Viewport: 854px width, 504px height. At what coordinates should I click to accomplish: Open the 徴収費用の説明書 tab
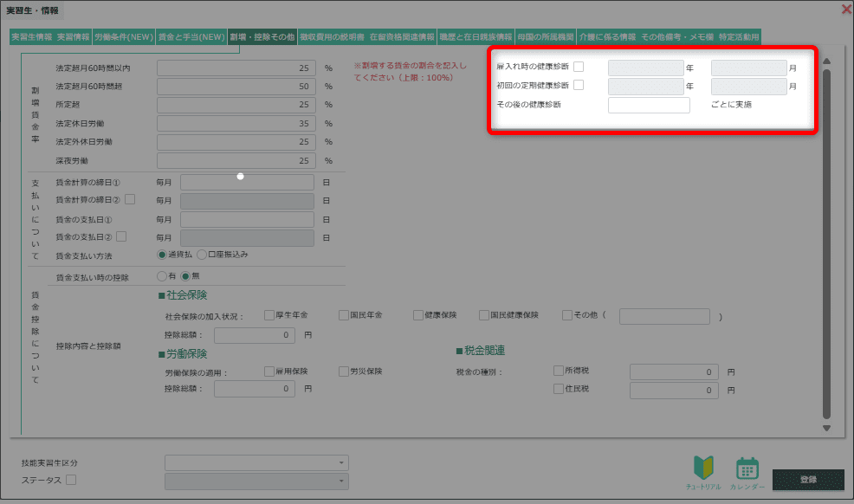coord(332,37)
